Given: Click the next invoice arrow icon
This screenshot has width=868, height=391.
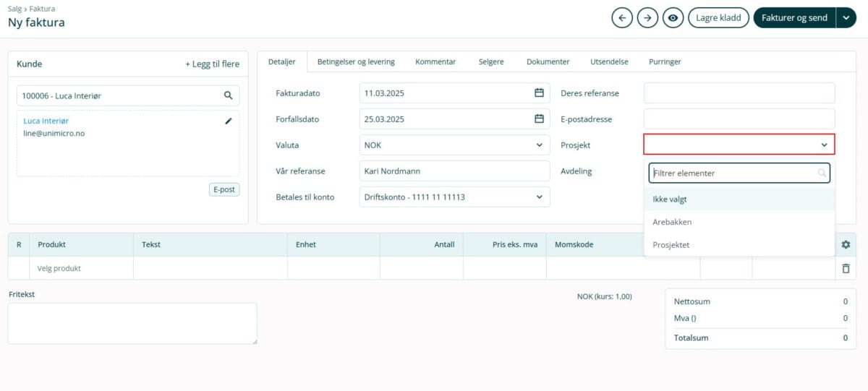Looking at the screenshot, I should coord(647,18).
